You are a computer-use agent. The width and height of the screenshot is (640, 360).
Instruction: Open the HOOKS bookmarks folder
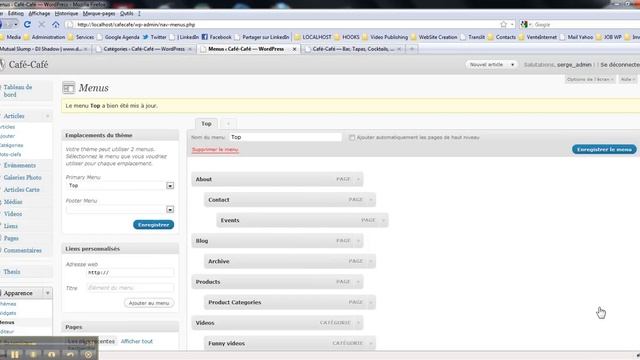tap(347, 37)
